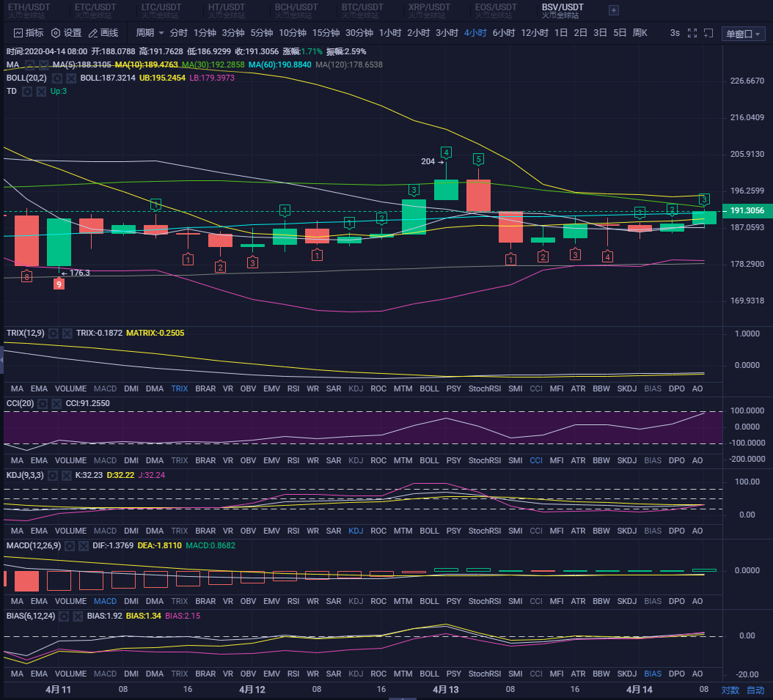The height and width of the screenshot is (700, 773).
Task: Open TD indicator settings gear
Action: click(27, 91)
